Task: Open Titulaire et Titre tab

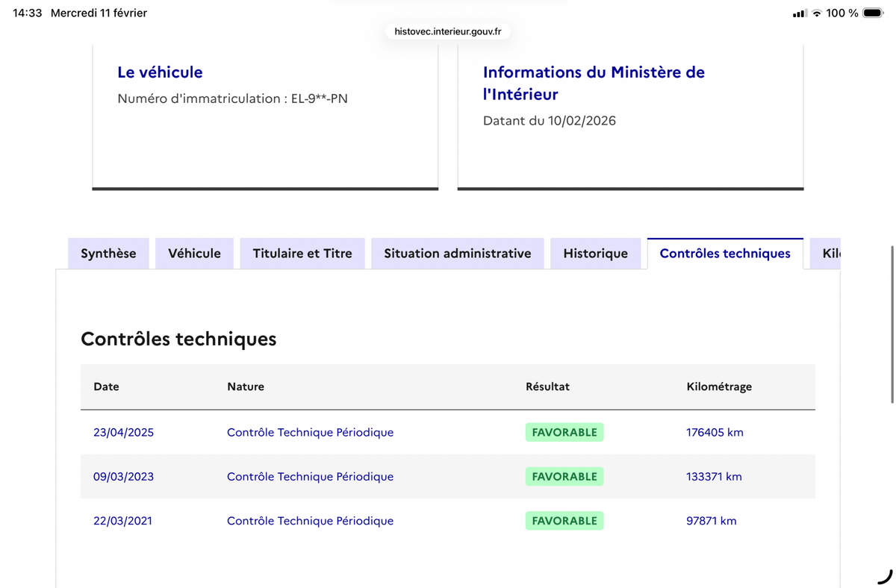Action: coord(302,254)
